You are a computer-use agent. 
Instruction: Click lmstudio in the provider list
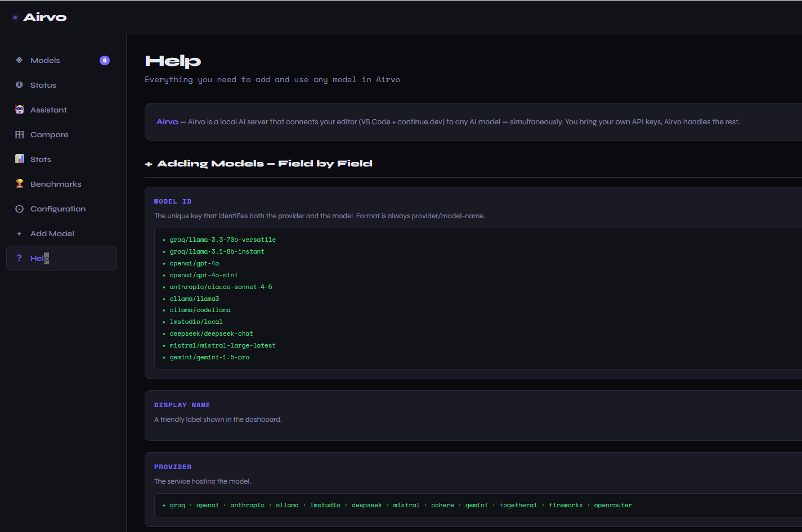[325, 505]
